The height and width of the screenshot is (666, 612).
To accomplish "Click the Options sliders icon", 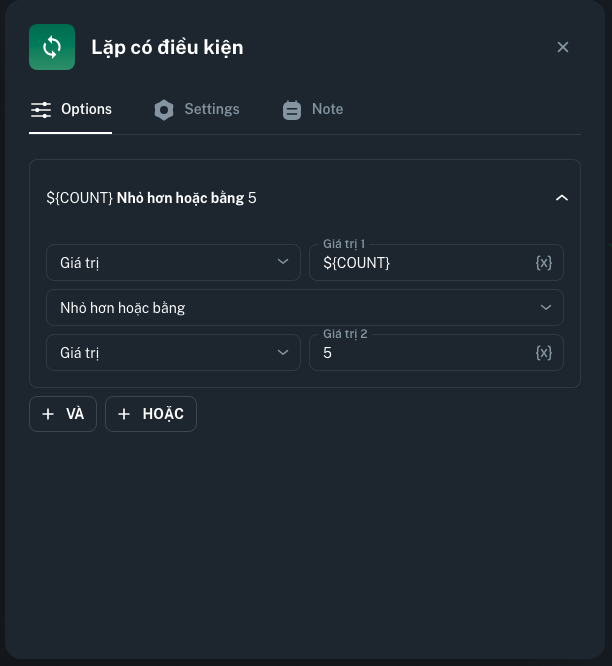I will (x=41, y=110).
